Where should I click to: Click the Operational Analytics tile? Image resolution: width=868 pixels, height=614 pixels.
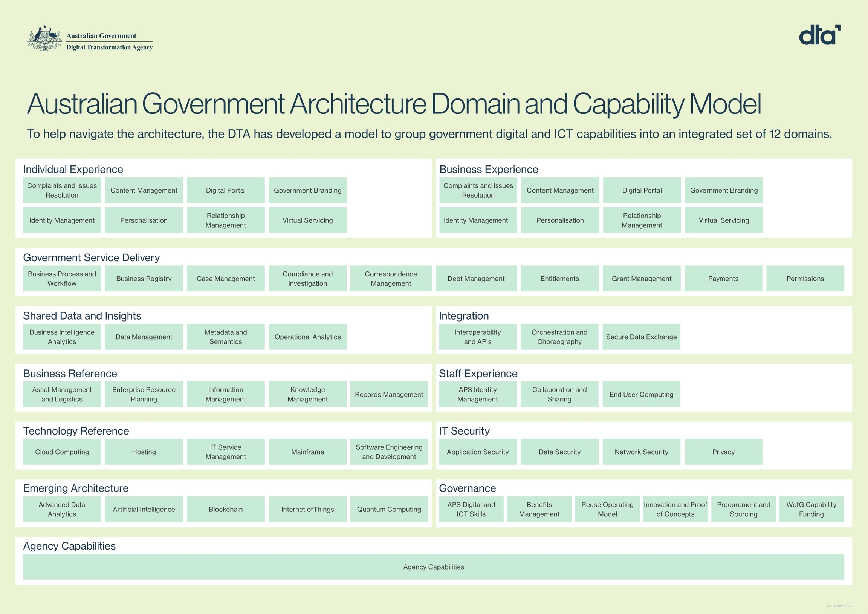(307, 337)
